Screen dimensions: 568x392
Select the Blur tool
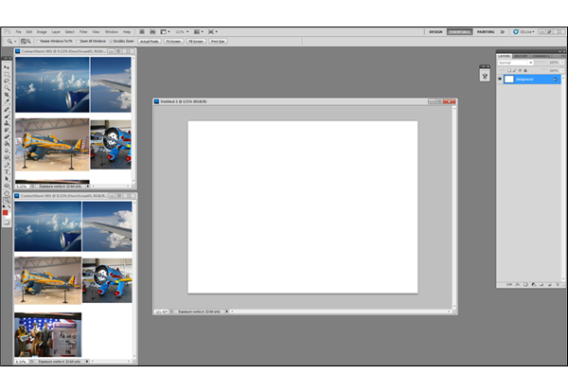(7, 151)
